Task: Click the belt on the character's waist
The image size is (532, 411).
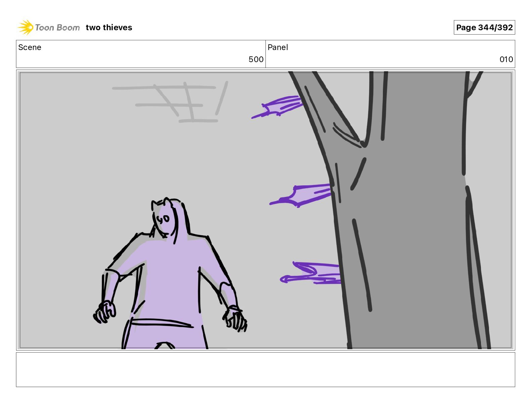Action: [x=161, y=323]
